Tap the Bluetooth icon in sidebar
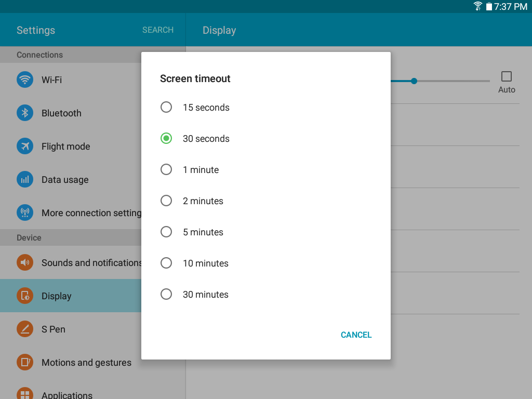This screenshot has height=399, width=532. click(x=25, y=113)
